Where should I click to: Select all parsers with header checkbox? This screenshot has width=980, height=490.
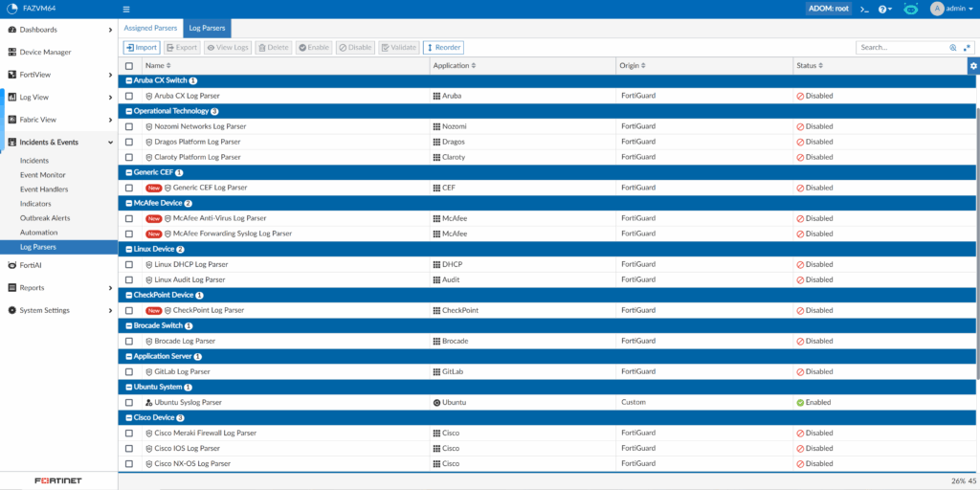(x=129, y=66)
